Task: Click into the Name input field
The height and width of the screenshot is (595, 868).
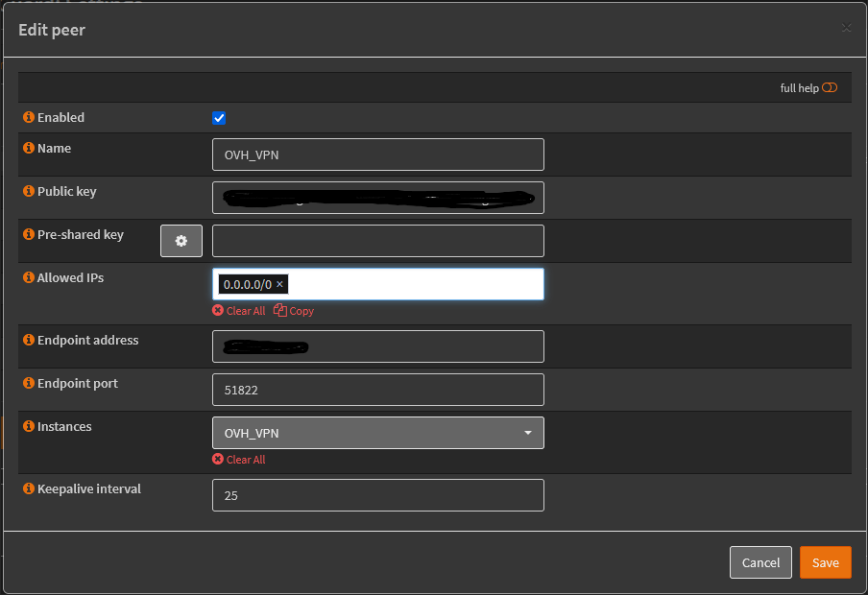Action: click(377, 155)
